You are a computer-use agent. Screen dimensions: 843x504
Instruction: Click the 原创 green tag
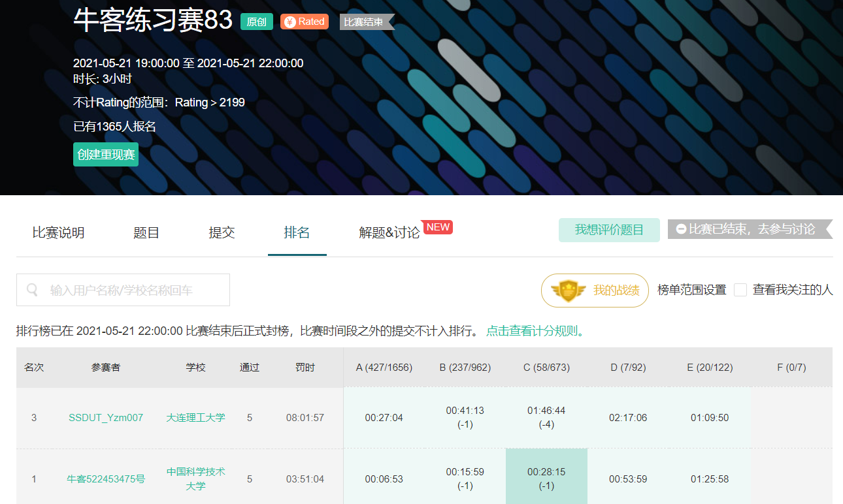pyautogui.click(x=257, y=22)
